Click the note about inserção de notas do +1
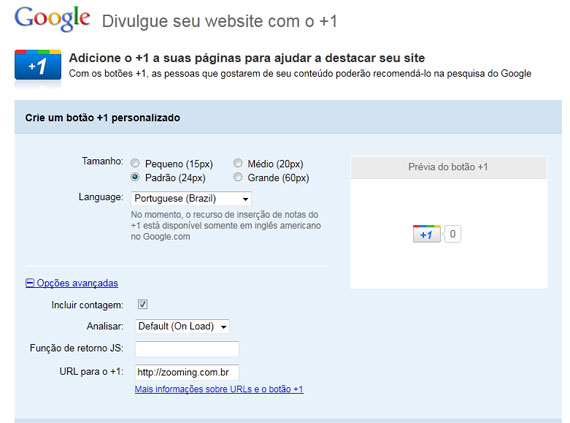The image size is (570, 423). [226, 225]
